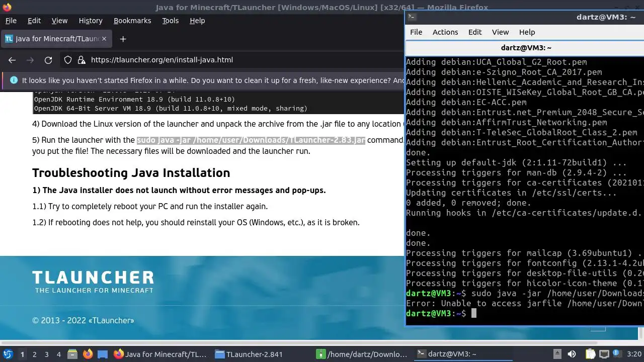
Task: Switch to workspace 4
Action: pyautogui.click(x=58, y=354)
